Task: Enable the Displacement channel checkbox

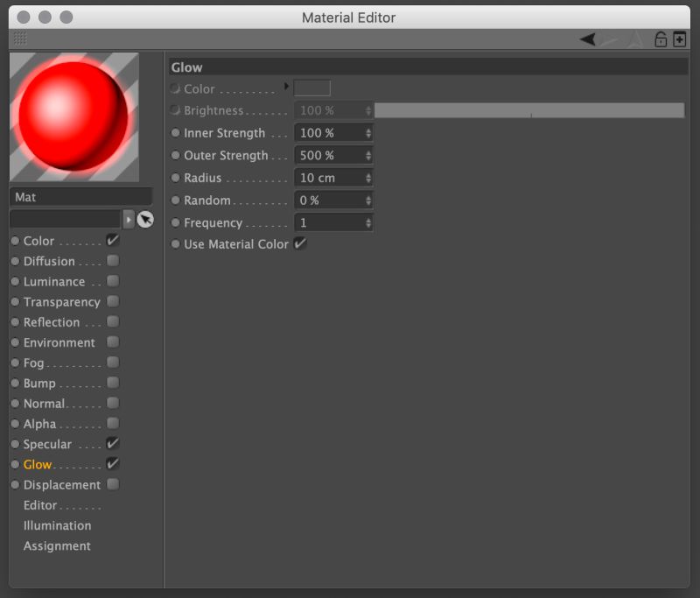Action: click(113, 484)
